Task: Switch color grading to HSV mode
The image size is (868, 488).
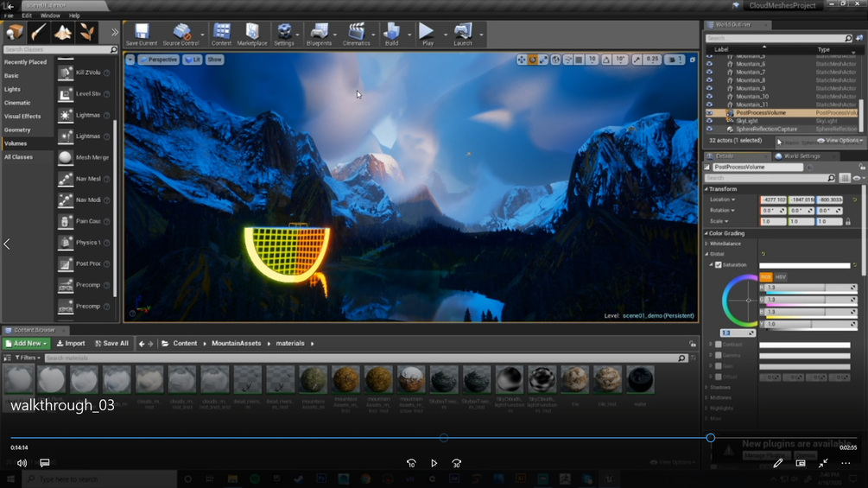Action: [x=781, y=276]
